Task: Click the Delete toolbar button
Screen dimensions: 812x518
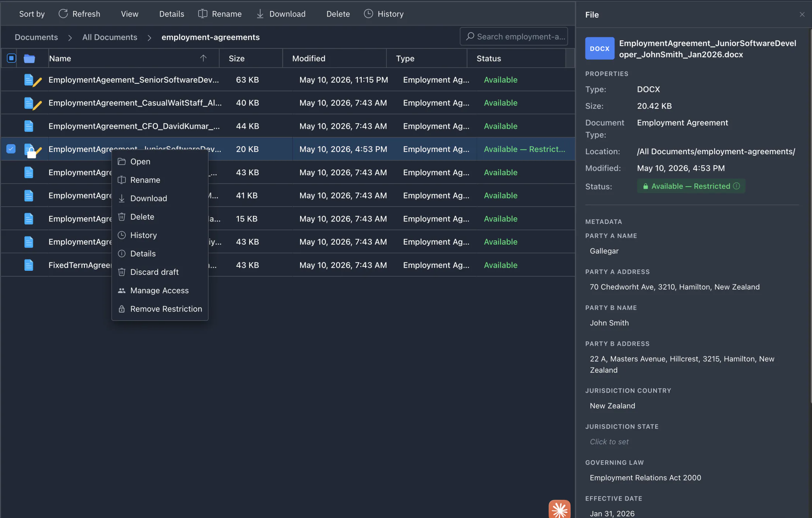Action: coord(338,14)
